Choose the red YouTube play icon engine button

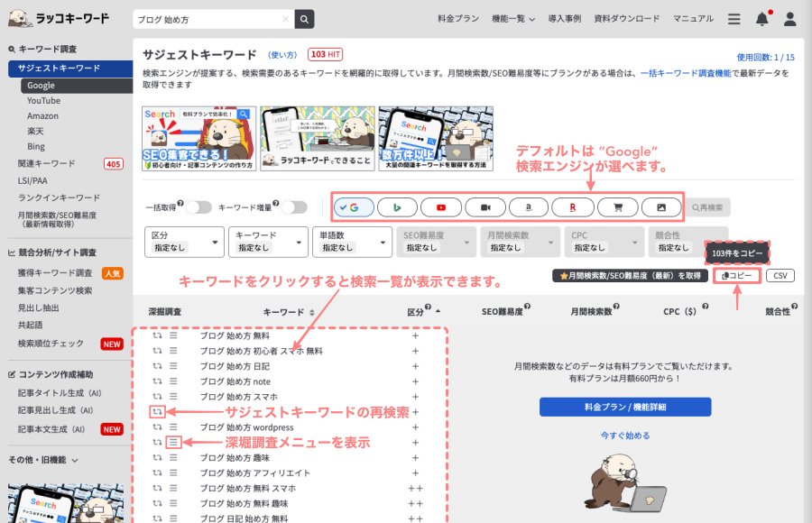[x=440, y=207]
